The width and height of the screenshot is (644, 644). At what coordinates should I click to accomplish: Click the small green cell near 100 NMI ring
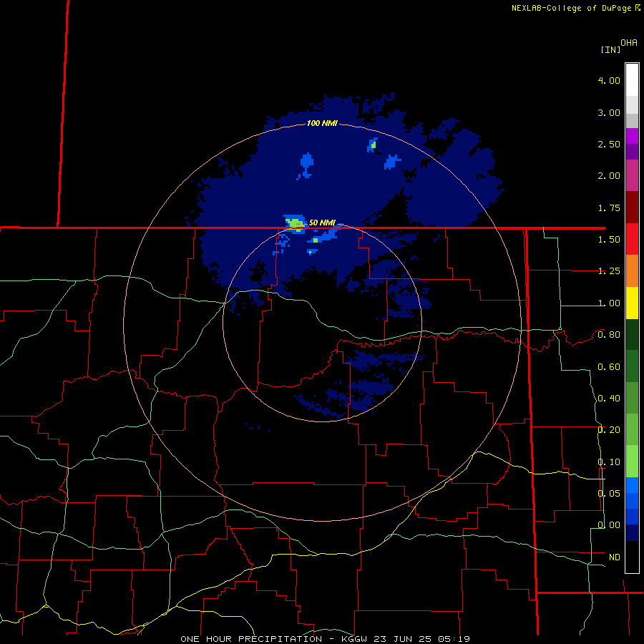(373, 145)
